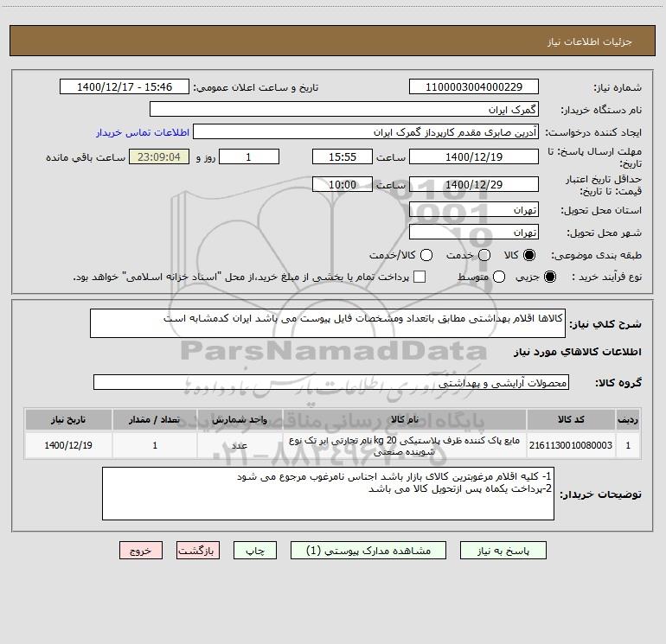Toggle the اسناد خزانه اسلامی payment checkbox
Screen dimensions: 666x644
pos(419,277)
